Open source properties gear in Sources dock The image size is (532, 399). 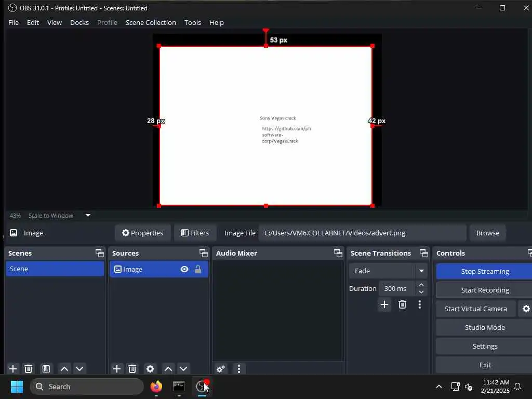coord(150,369)
